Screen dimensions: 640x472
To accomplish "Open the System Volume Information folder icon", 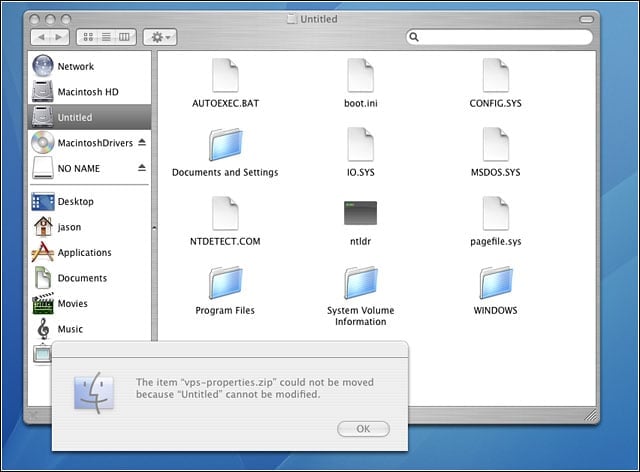I will (x=360, y=283).
